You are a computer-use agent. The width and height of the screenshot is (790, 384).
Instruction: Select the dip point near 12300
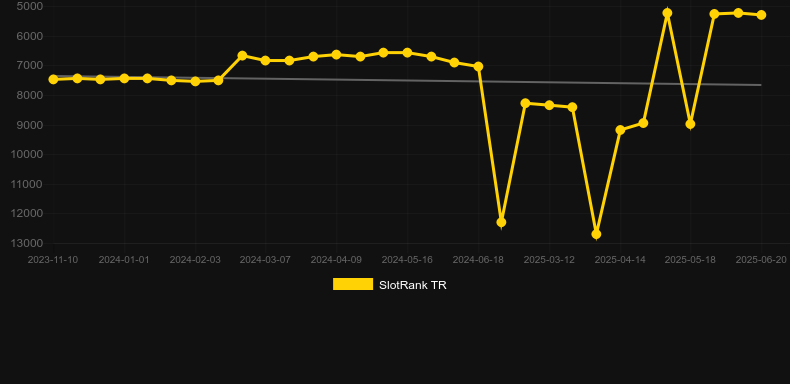(x=501, y=222)
